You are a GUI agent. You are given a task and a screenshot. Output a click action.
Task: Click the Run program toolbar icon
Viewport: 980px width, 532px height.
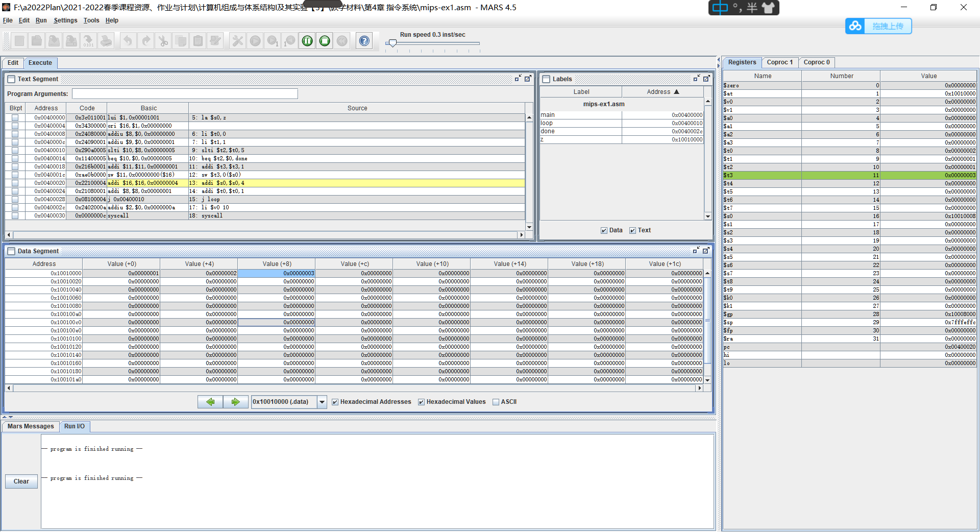[x=255, y=41]
